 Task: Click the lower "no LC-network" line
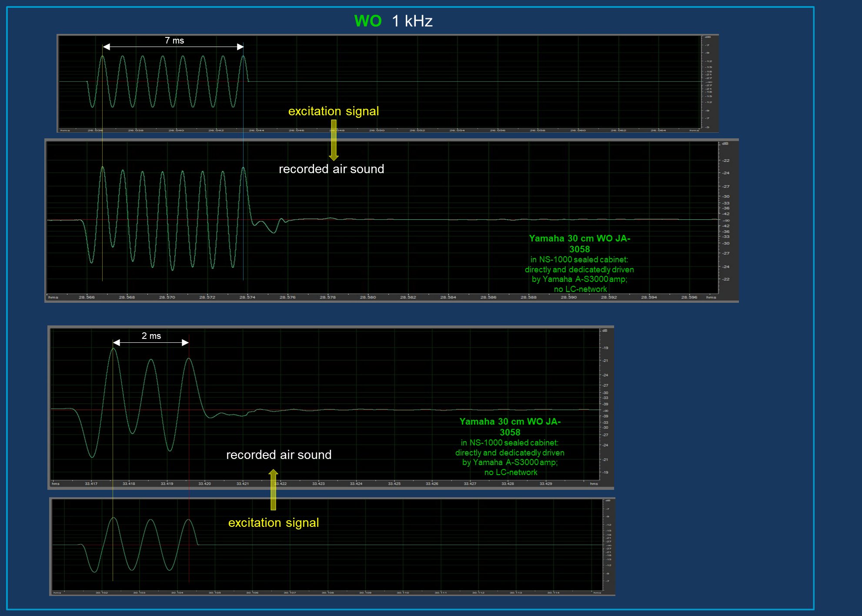pyautogui.click(x=511, y=472)
